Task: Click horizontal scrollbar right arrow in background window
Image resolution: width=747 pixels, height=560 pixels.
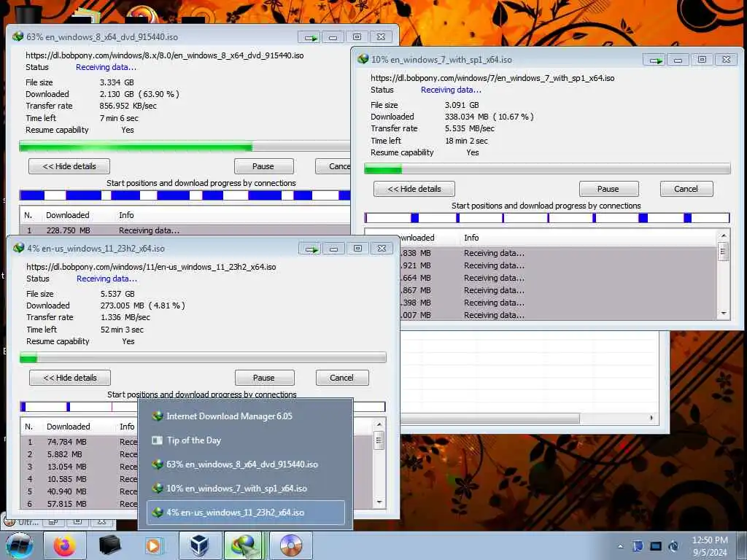Action: (651, 418)
